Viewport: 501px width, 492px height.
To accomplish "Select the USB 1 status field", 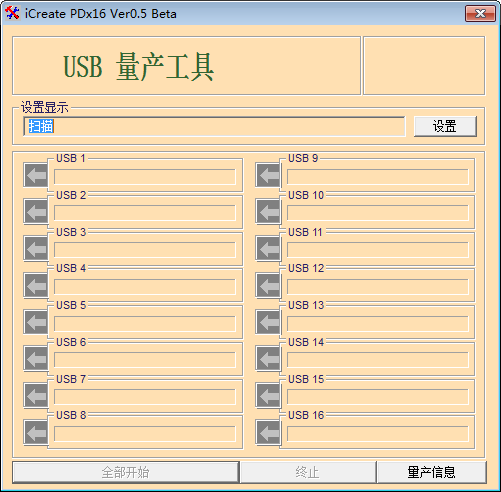I will [145, 177].
